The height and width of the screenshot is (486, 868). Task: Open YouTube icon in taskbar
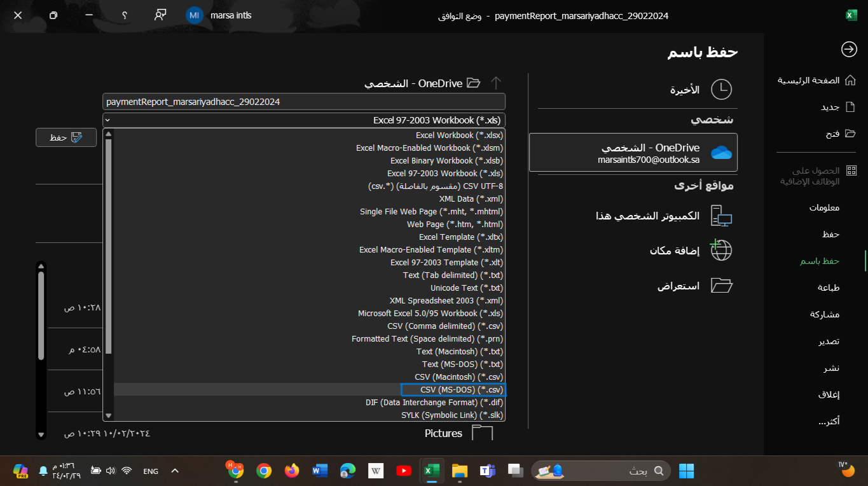pos(403,471)
